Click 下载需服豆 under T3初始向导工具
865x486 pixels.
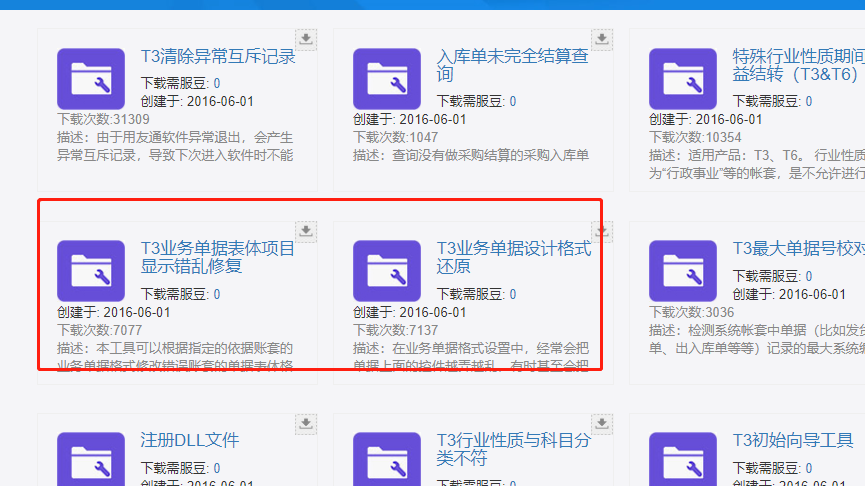click(x=772, y=468)
